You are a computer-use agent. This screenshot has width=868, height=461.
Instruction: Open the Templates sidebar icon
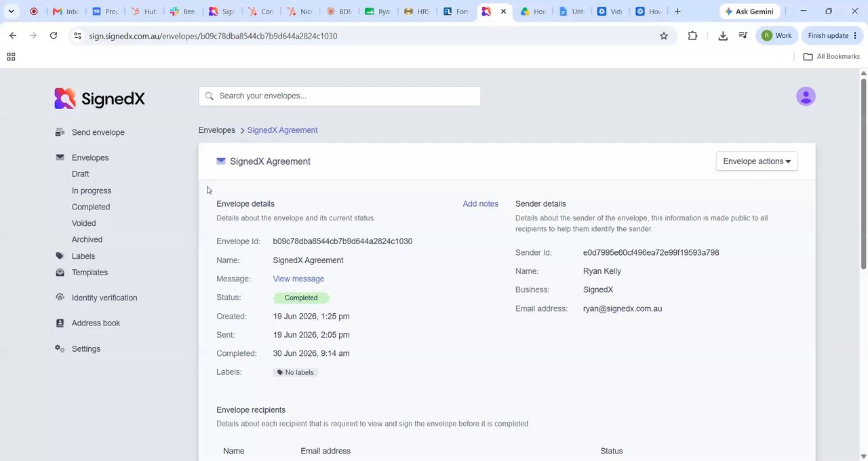(60, 273)
